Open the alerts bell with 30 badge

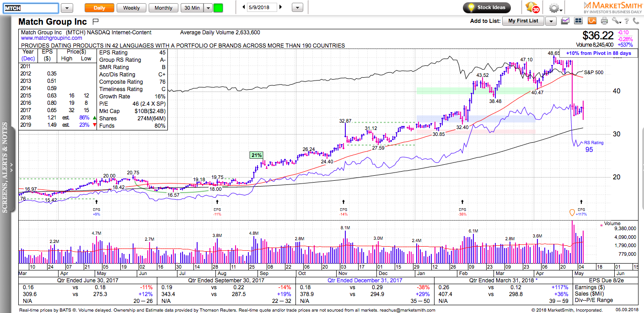533,8
